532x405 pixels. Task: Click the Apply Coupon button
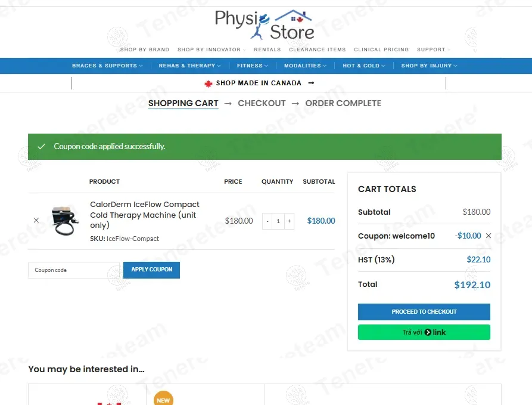tap(151, 270)
